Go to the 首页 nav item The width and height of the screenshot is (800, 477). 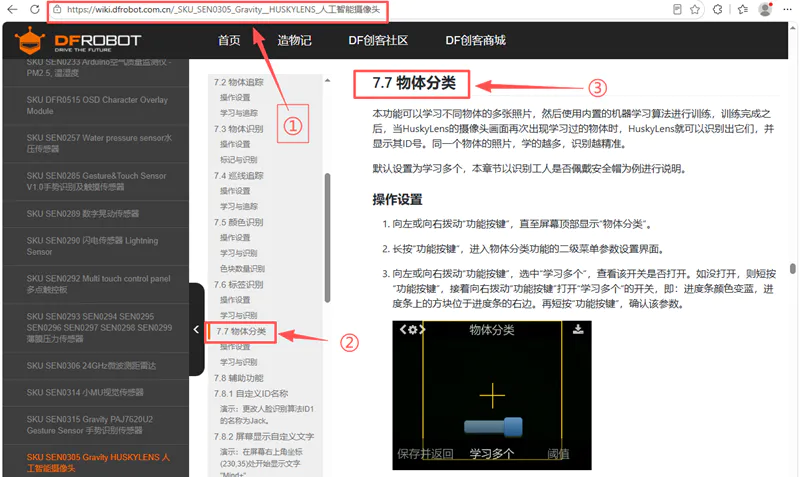coord(229,40)
